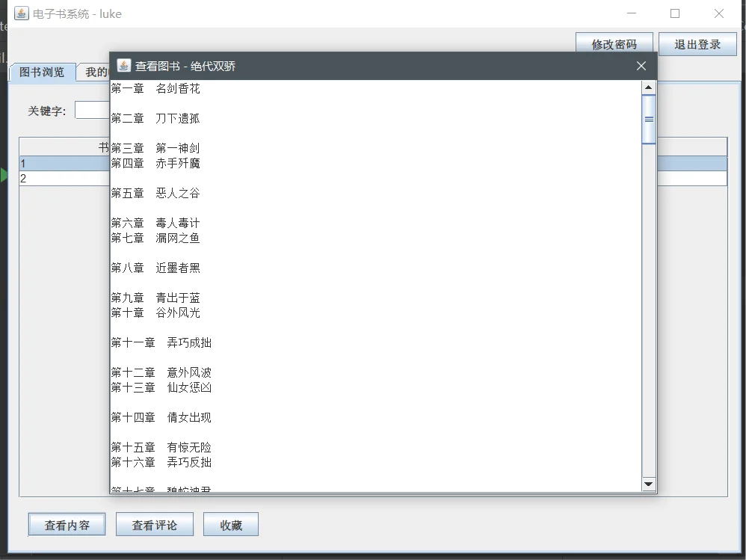Click the 查看内容 button
This screenshot has height=560, width=746.
pyautogui.click(x=67, y=525)
